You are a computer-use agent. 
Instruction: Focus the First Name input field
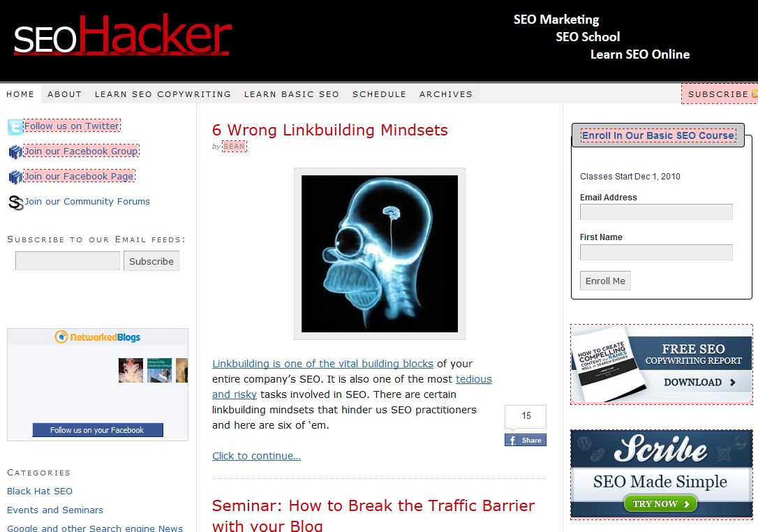[x=656, y=252]
